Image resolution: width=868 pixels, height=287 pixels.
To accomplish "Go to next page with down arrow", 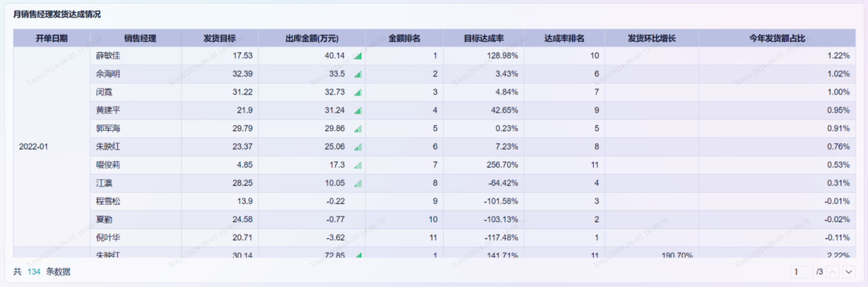I will (848, 272).
